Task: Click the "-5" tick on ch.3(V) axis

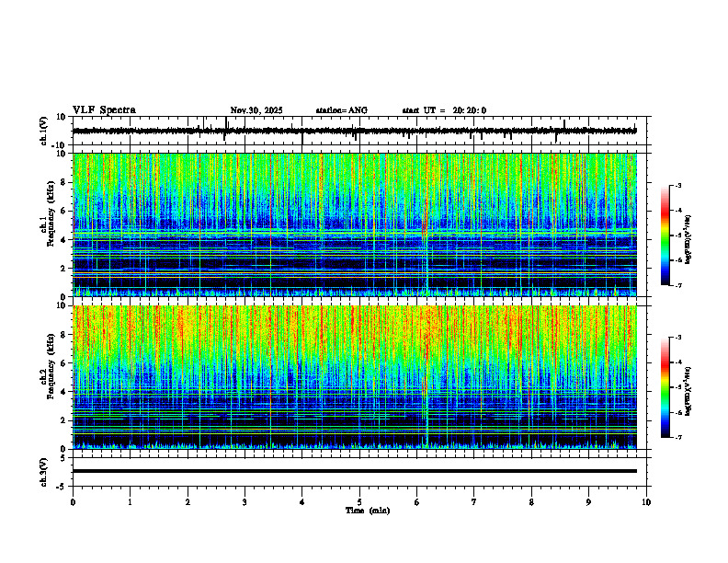Action: coord(62,487)
